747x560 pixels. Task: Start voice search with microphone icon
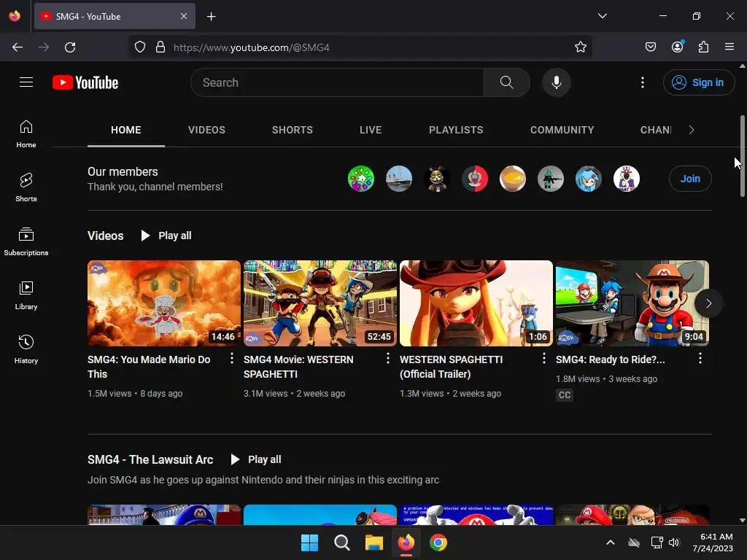click(x=556, y=82)
